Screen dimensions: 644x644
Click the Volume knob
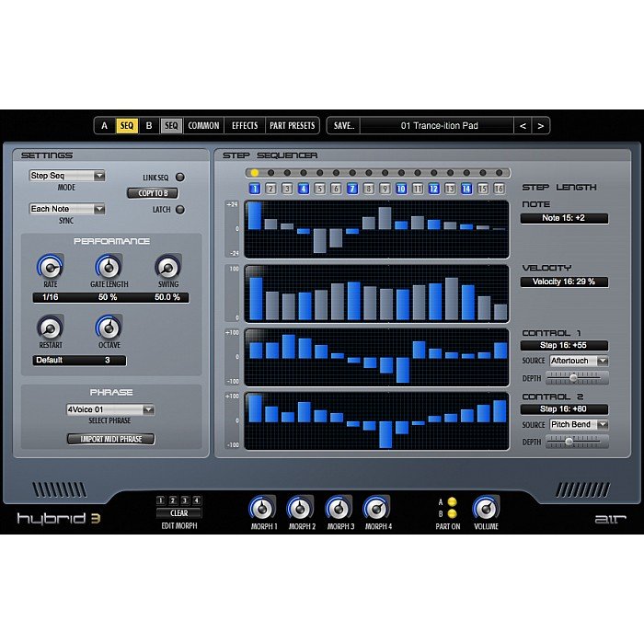pyautogui.click(x=486, y=508)
